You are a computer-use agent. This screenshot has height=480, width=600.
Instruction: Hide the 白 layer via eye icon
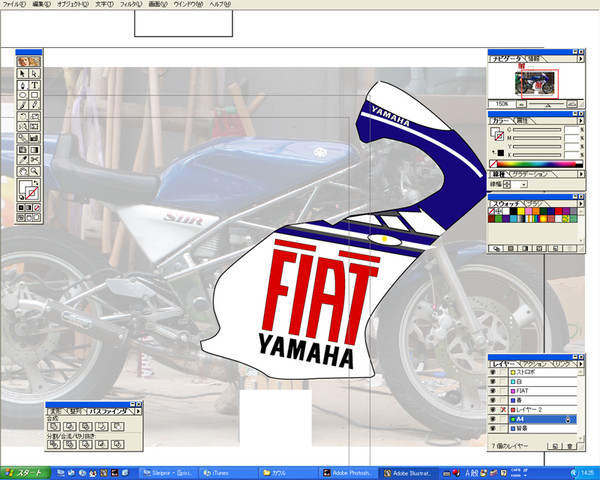[493, 382]
